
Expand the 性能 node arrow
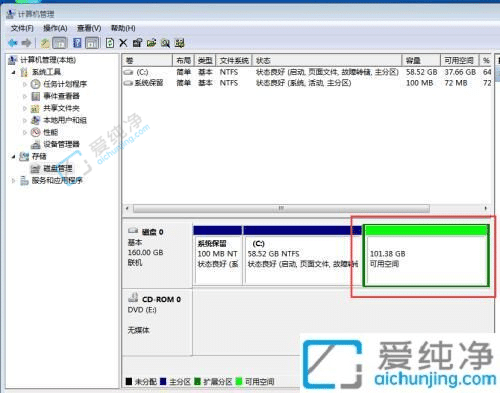tap(25, 132)
